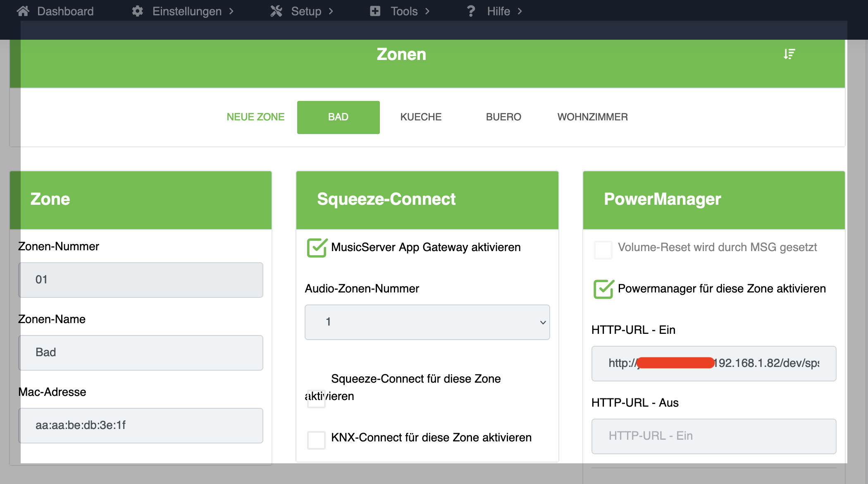Click the NEUE ZONE link

click(x=255, y=117)
